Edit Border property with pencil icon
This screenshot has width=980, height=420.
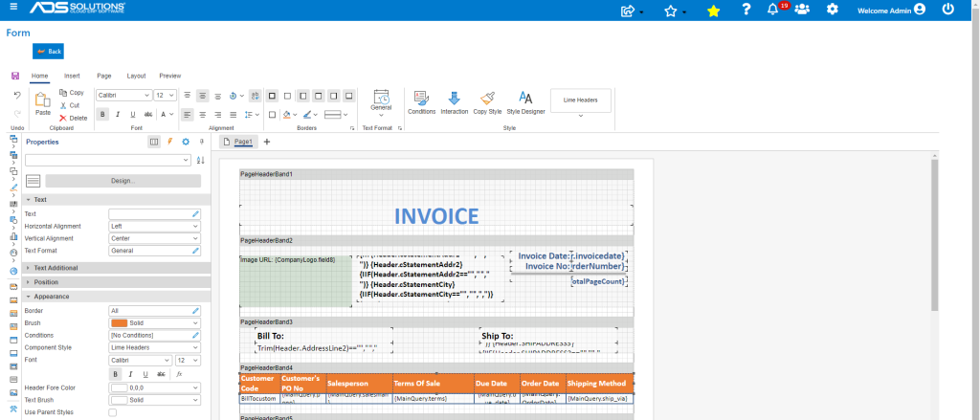pos(195,311)
